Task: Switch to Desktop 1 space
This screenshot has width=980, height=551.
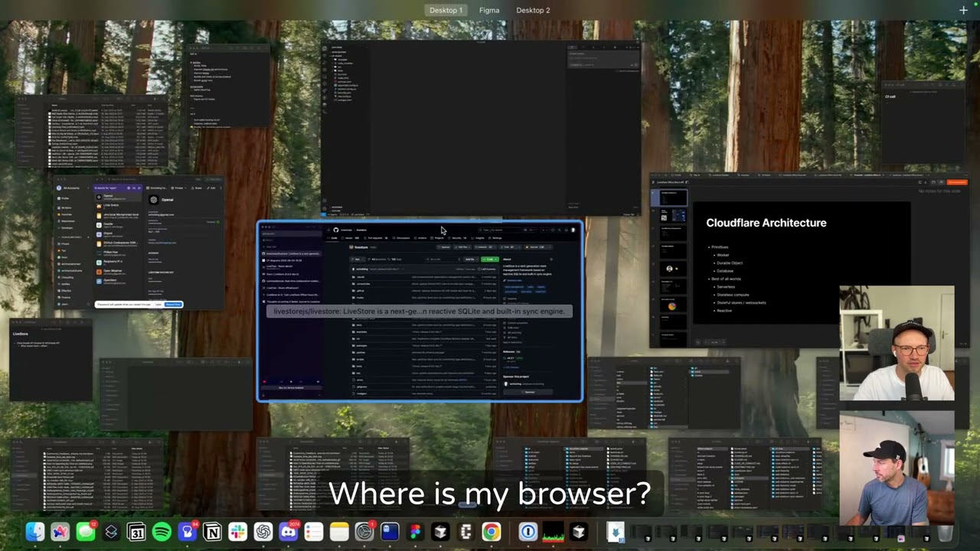Action: click(x=446, y=10)
